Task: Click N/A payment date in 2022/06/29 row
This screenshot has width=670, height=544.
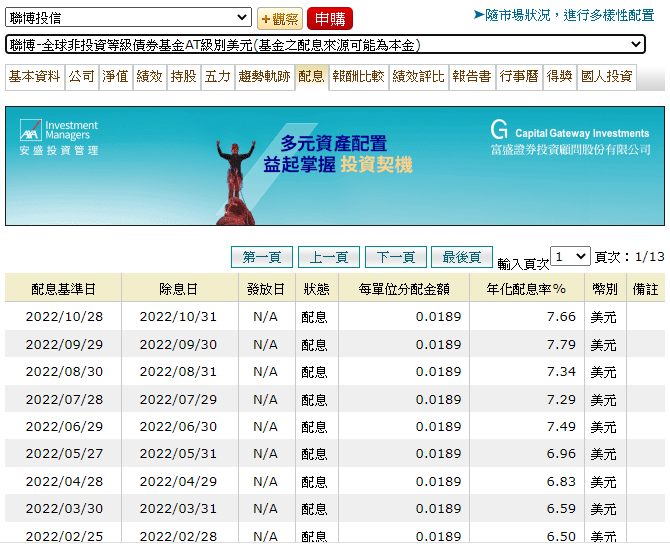Action: [265, 426]
